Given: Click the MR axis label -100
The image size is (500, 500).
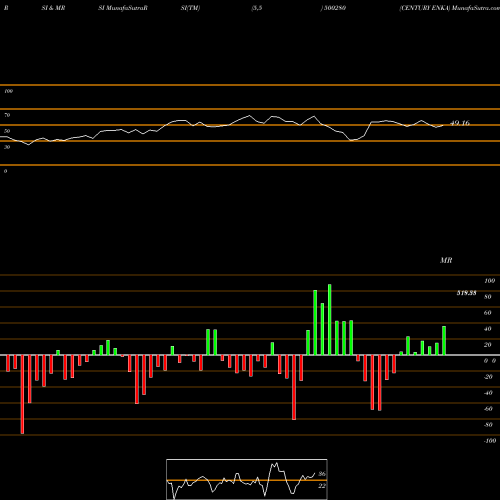Looking at the screenshot, I should click(x=490, y=441).
